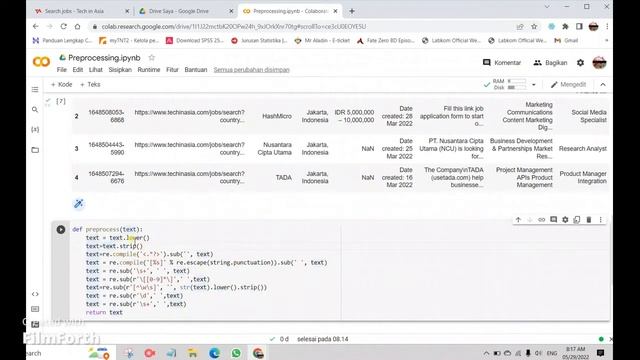Bookmark this page with the star
The image size is (640, 360).
[x=534, y=27]
